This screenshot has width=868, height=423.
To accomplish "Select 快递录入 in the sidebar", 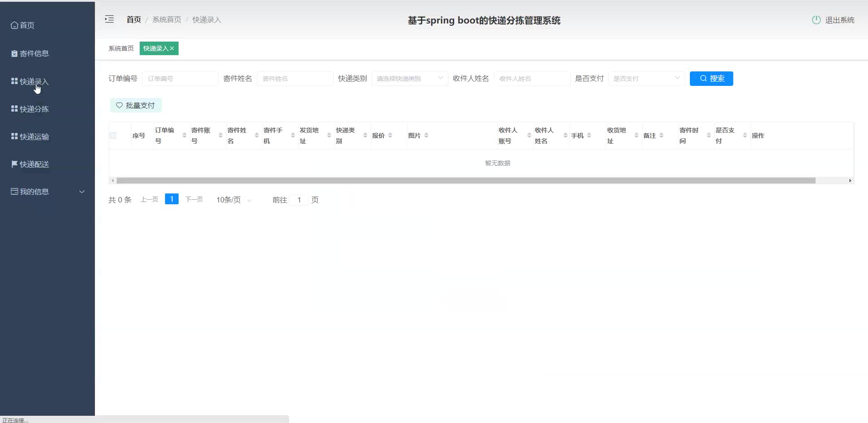I will pos(47,81).
